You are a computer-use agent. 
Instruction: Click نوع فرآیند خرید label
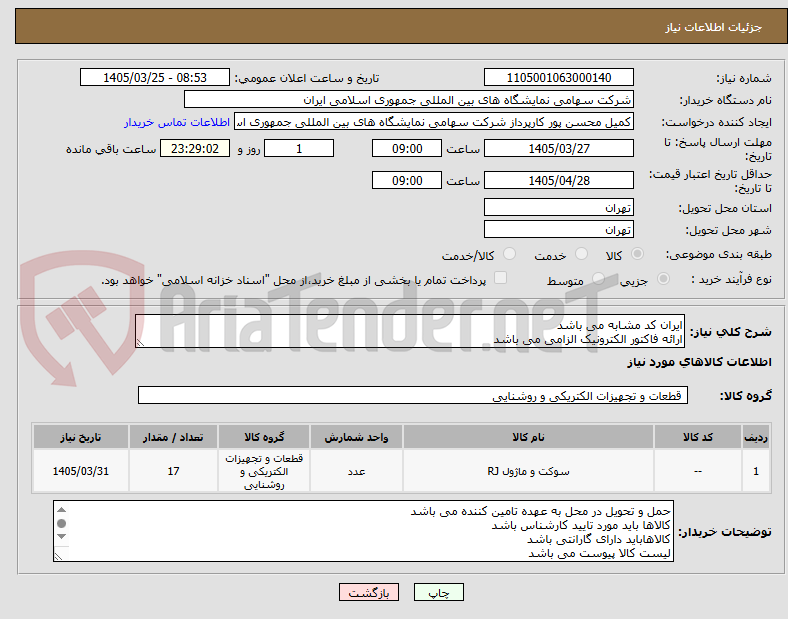(731, 279)
